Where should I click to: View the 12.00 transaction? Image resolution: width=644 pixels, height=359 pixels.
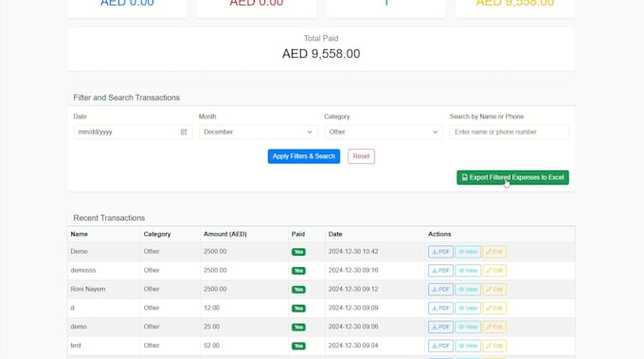coord(468,308)
